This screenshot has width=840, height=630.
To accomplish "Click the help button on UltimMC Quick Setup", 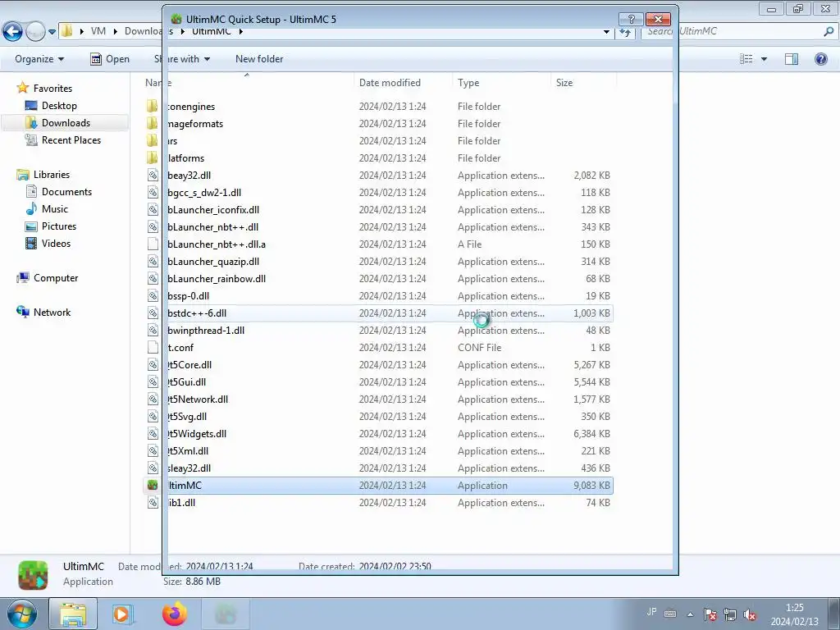I will click(x=631, y=20).
